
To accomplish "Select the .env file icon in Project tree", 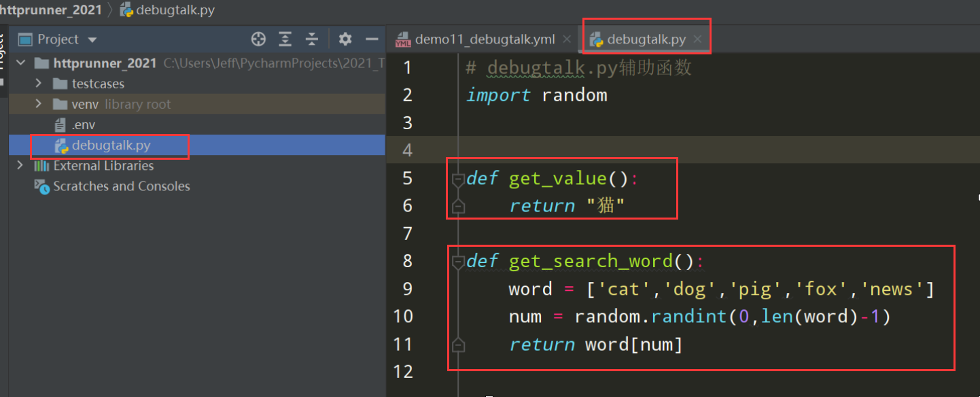I will pyautogui.click(x=60, y=124).
